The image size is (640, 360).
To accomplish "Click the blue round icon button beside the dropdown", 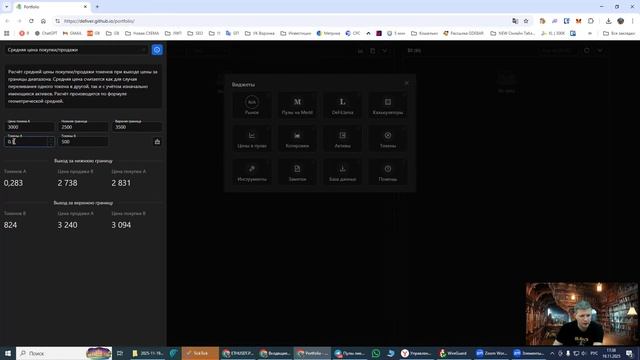I will click(157, 50).
